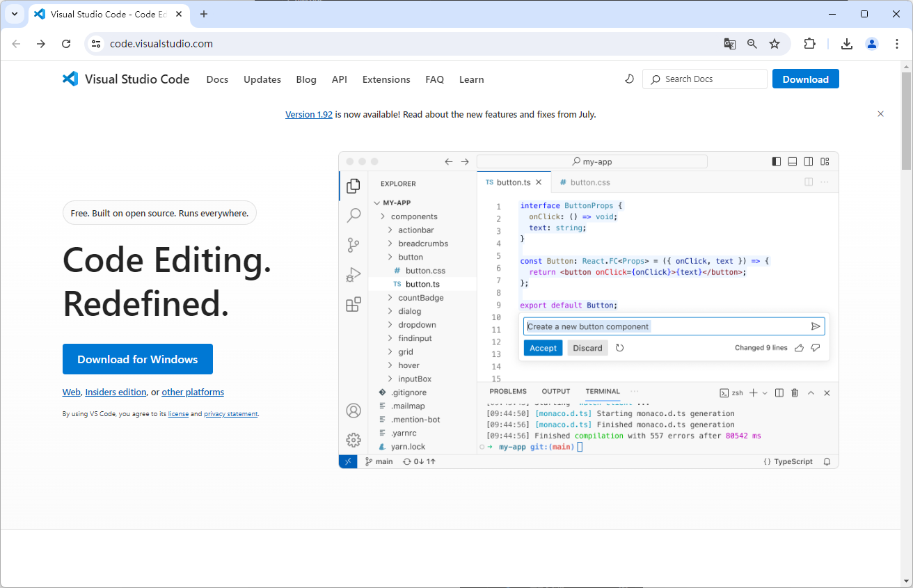Screen dimensions: 913x588
Task: Click the Search magnifier icon in activity bar
Action: click(354, 215)
